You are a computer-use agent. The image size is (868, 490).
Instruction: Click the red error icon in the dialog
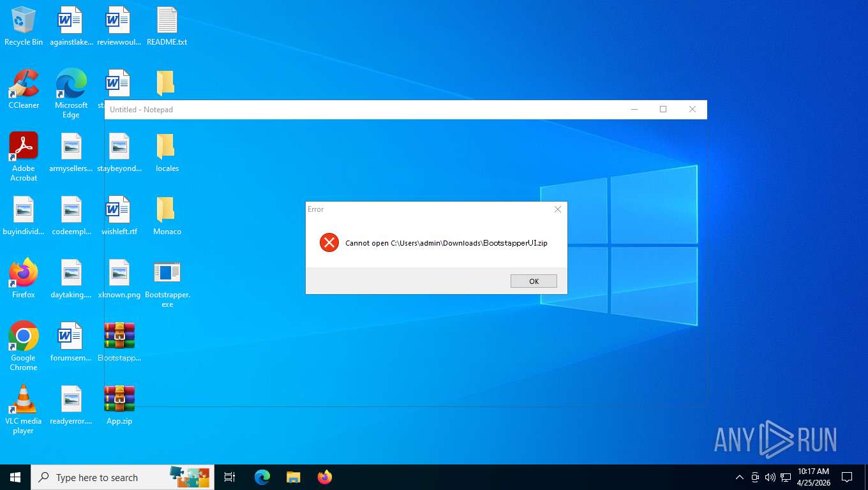pos(329,242)
